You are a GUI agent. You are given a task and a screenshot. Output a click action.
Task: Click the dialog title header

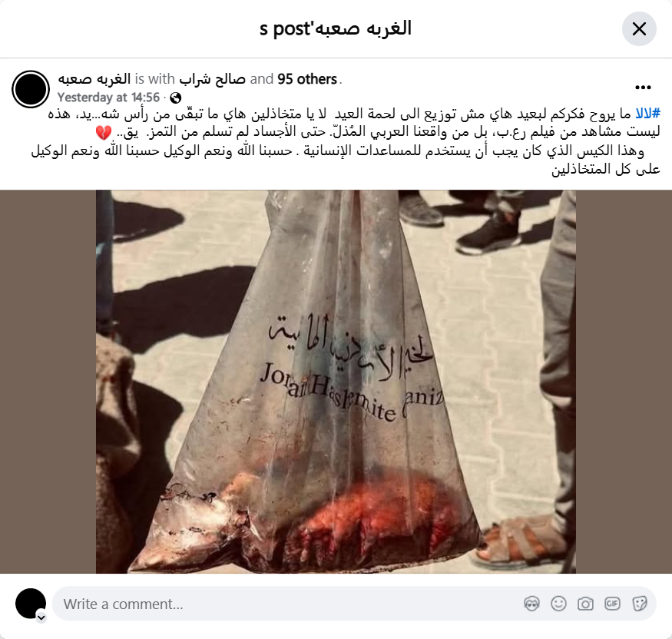point(336,28)
